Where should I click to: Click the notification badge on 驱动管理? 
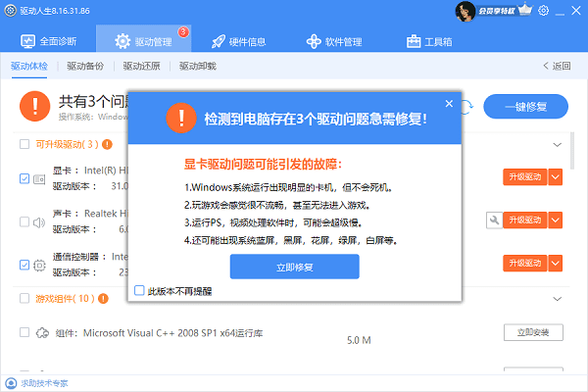pos(183,32)
